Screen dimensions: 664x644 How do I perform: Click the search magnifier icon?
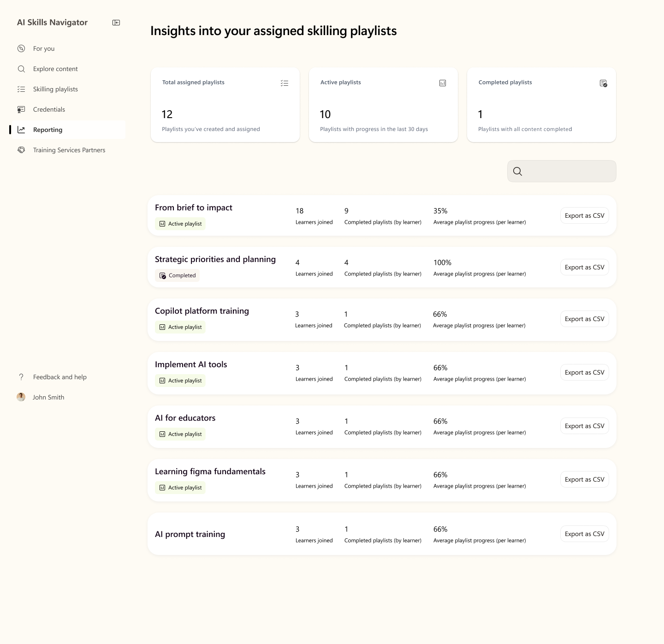click(x=517, y=171)
